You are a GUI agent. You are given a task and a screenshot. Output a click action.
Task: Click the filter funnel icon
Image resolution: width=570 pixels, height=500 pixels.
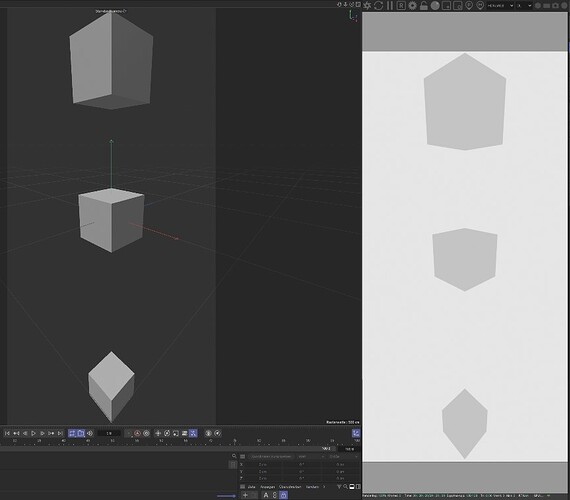point(339,487)
